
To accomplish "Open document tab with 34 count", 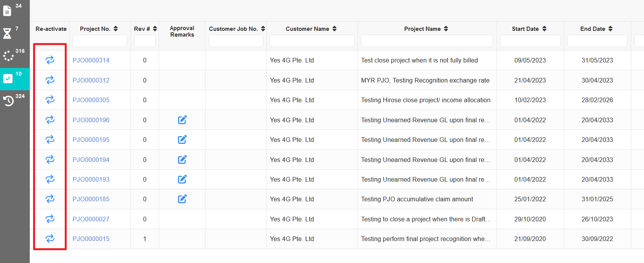I will (8, 11).
